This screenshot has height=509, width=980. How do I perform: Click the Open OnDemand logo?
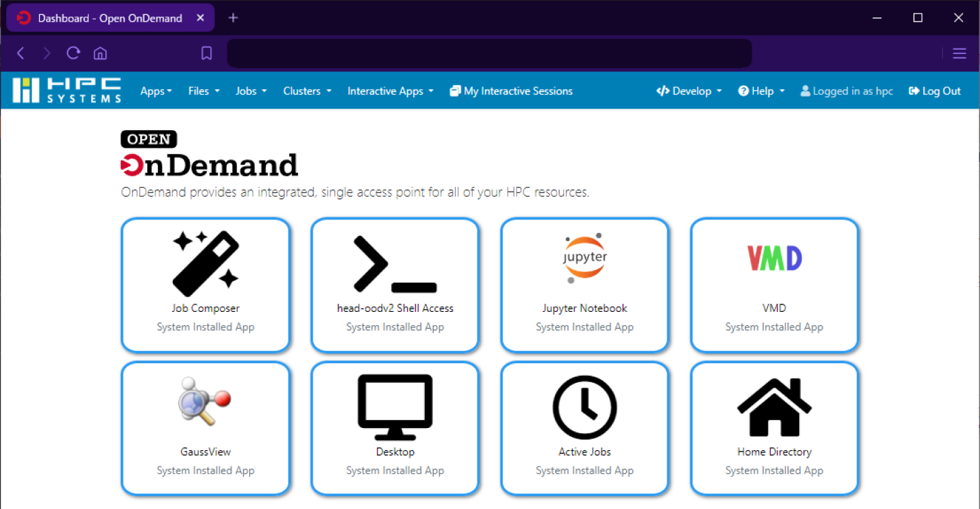point(209,154)
